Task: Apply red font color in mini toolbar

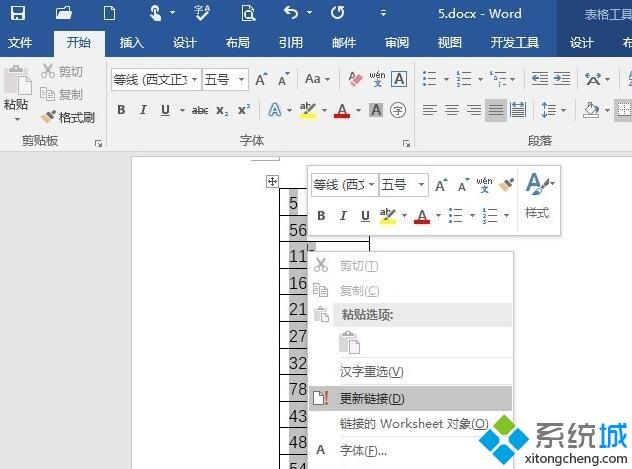Action: point(422,216)
